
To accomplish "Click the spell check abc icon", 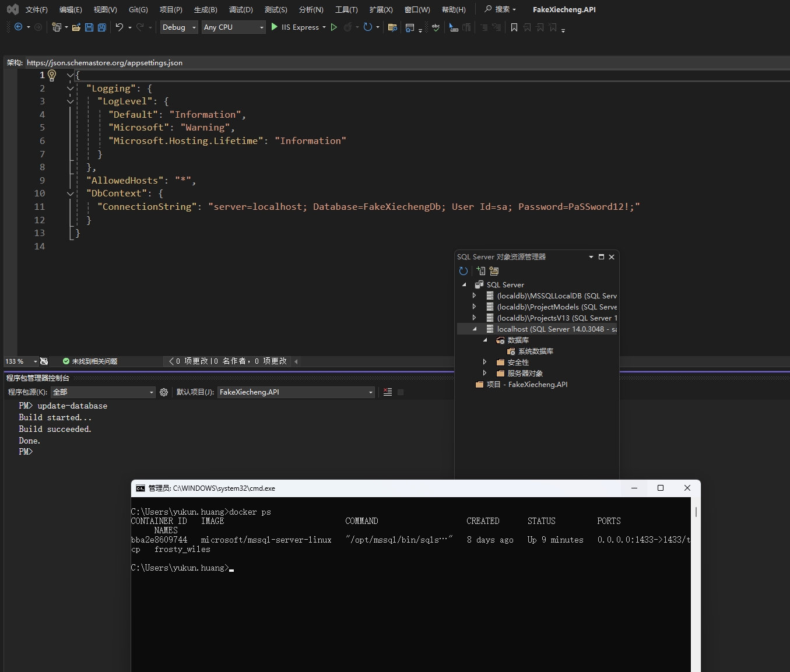I will (x=436, y=27).
